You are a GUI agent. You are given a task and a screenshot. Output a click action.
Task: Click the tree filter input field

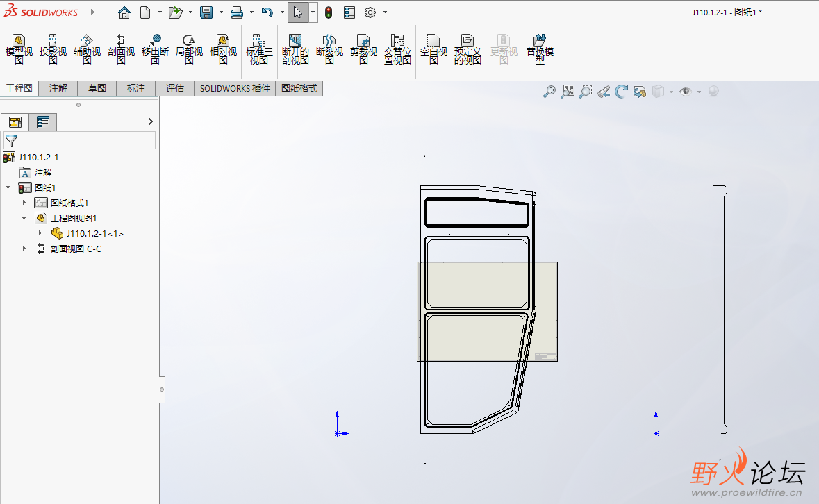tap(79, 140)
